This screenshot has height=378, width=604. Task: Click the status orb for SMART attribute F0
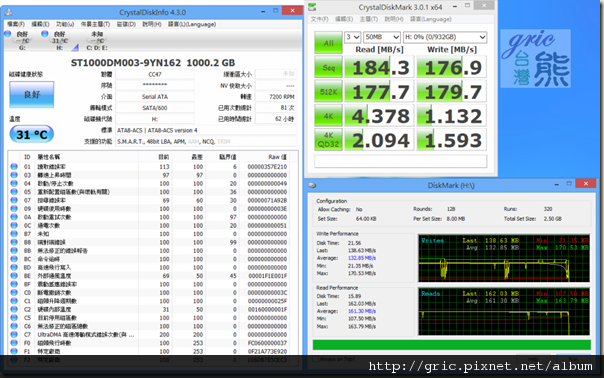point(14,343)
